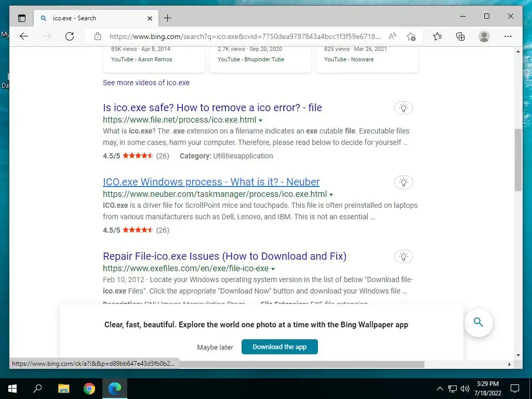Click 'Maybe later' in wallpaper banner
This screenshot has width=532, height=399.
coord(215,348)
